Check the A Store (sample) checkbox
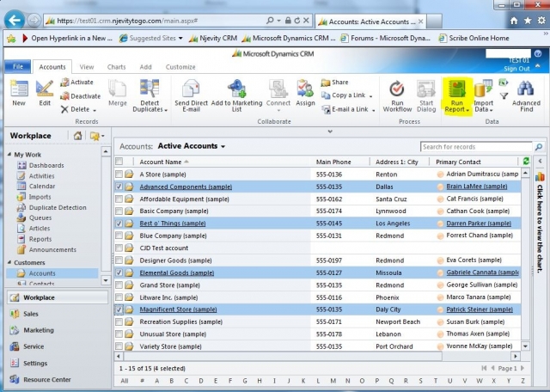This screenshot has height=392, width=550. pos(119,174)
